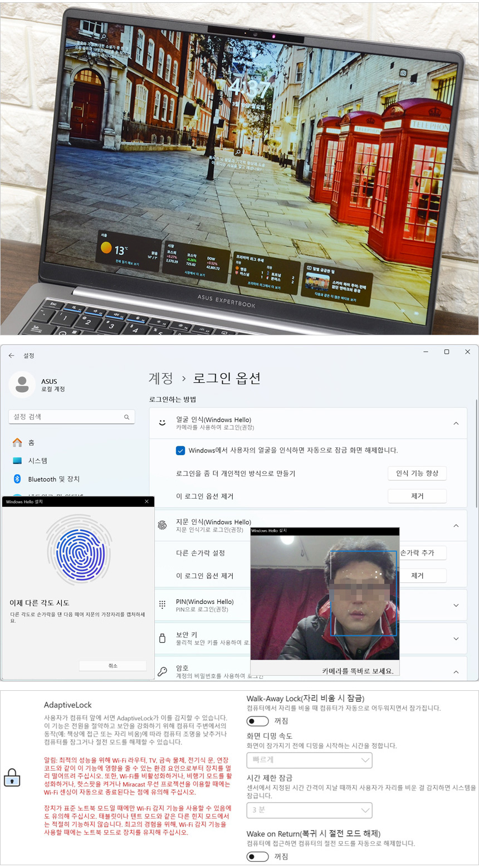Click the magnifier icon in the settings search box
Image resolution: width=479 pixels, height=868 pixels.
point(126,417)
